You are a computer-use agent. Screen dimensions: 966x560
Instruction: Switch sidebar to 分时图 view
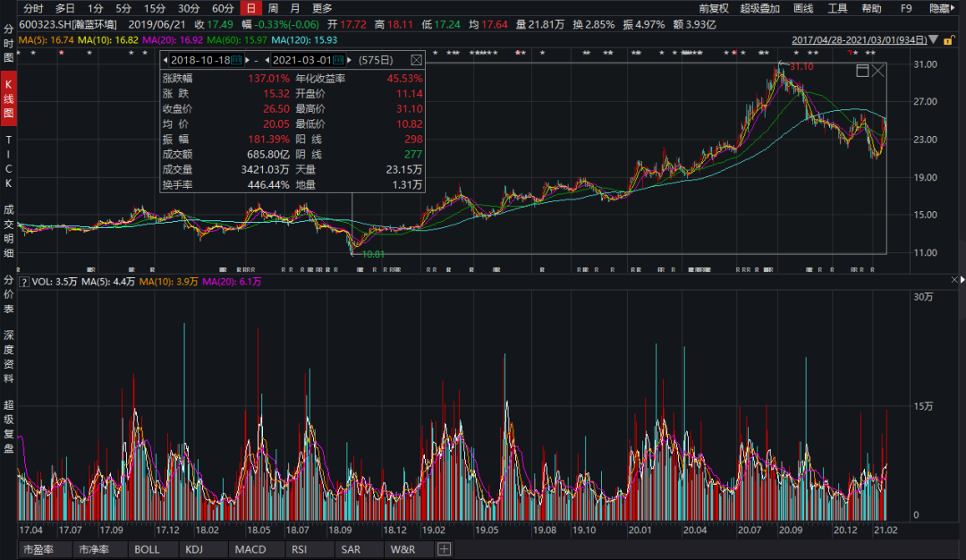[x=9, y=43]
